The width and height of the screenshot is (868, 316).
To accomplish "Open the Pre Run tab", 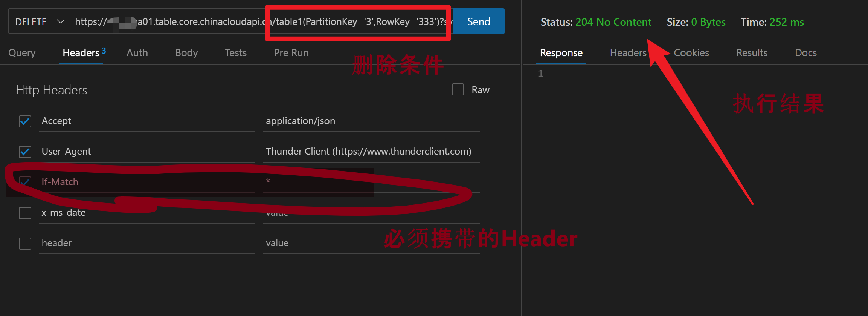I will point(291,53).
